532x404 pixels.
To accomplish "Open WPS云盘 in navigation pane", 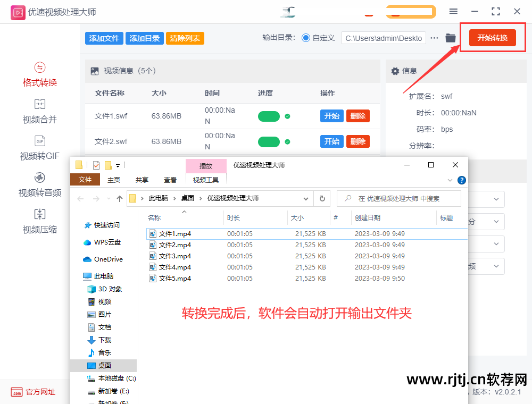I will [x=102, y=242].
